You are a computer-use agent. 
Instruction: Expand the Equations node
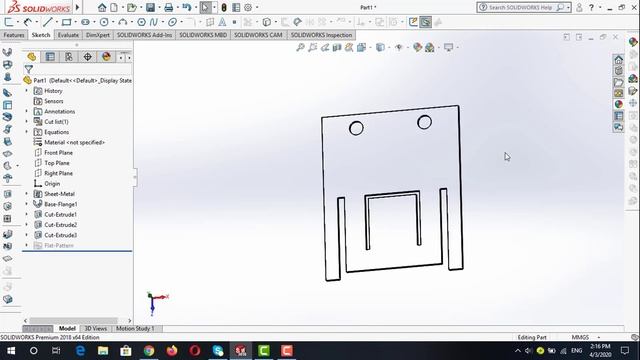[x=27, y=132]
